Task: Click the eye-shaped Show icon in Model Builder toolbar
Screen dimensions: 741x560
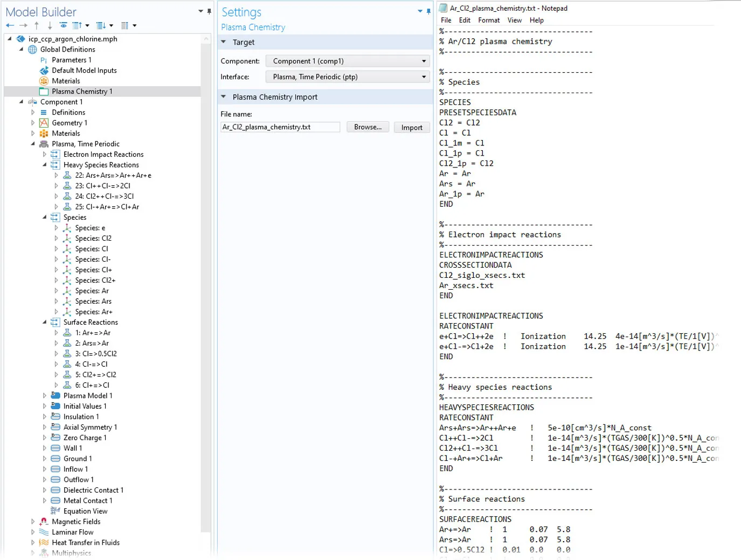Action: [63, 25]
